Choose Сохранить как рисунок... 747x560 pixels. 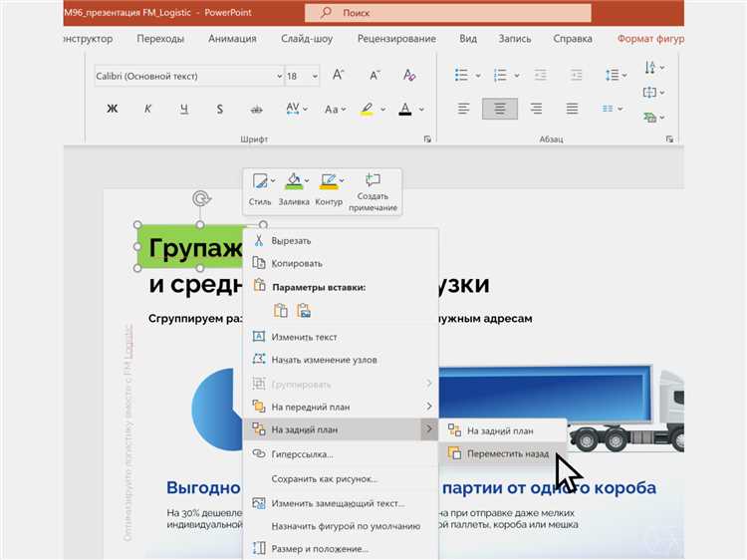point(341,478)
